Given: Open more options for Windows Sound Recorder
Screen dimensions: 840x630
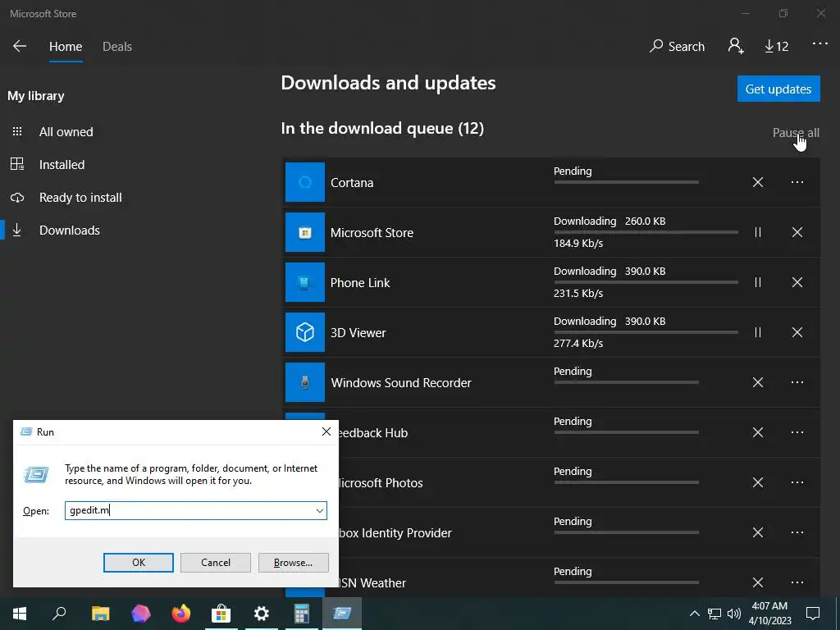Looking at the screenshot, I should 797,382.
